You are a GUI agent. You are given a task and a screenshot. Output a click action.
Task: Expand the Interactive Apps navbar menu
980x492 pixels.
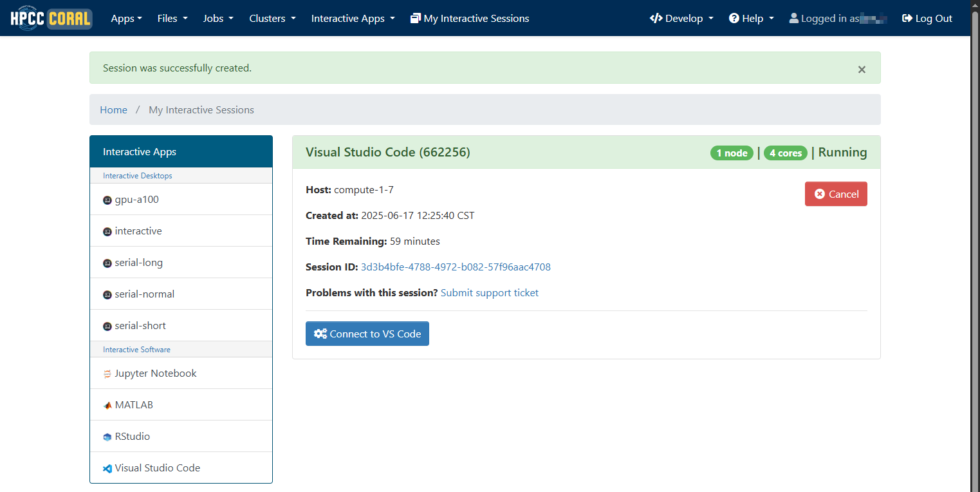pos(353,18)
